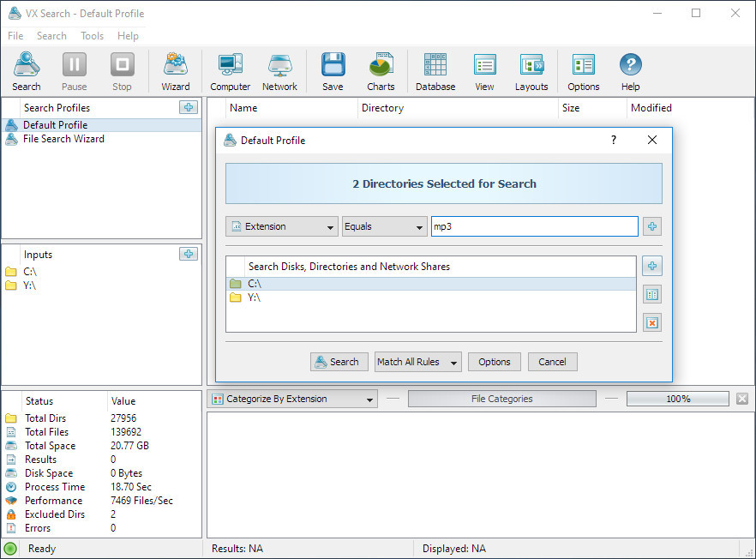Select C:\ in the Inputs panel
Viewport: 756px width, 559px height.
(101, 272)
